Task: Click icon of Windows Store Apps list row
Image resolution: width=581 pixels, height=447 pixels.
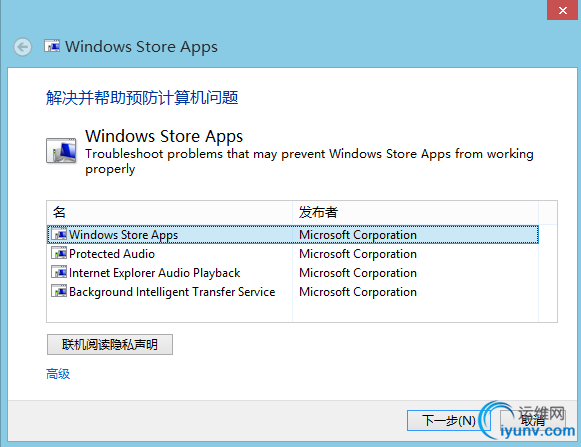Action: (x=59, y=234)
